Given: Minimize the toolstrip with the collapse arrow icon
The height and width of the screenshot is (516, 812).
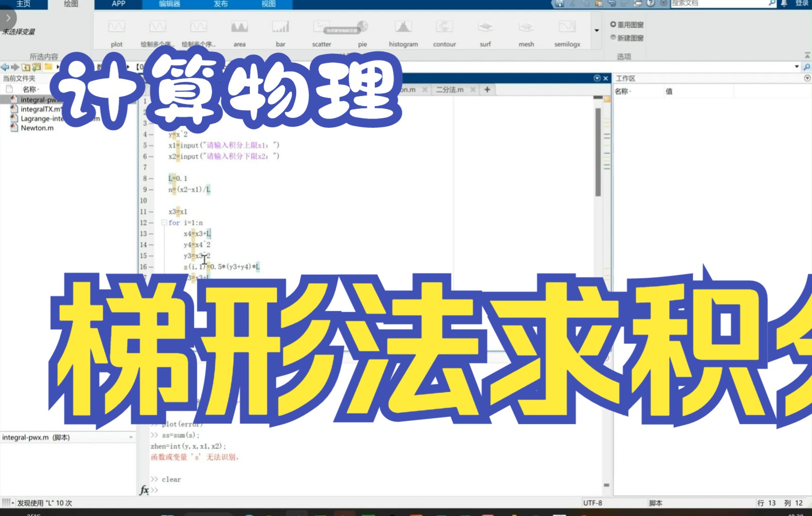Looking at the screenshot, I should [807, 55].
